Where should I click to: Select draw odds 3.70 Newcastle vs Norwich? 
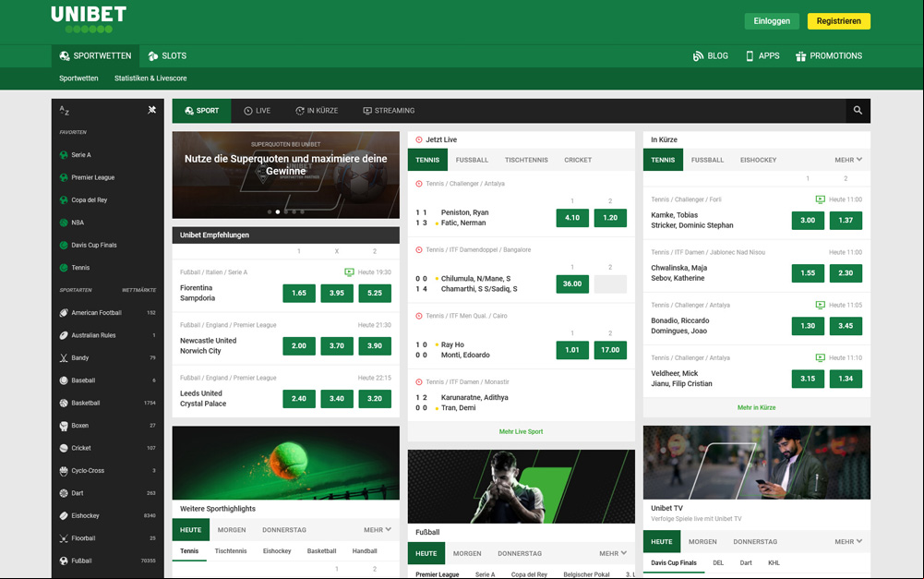click(337, 346)
